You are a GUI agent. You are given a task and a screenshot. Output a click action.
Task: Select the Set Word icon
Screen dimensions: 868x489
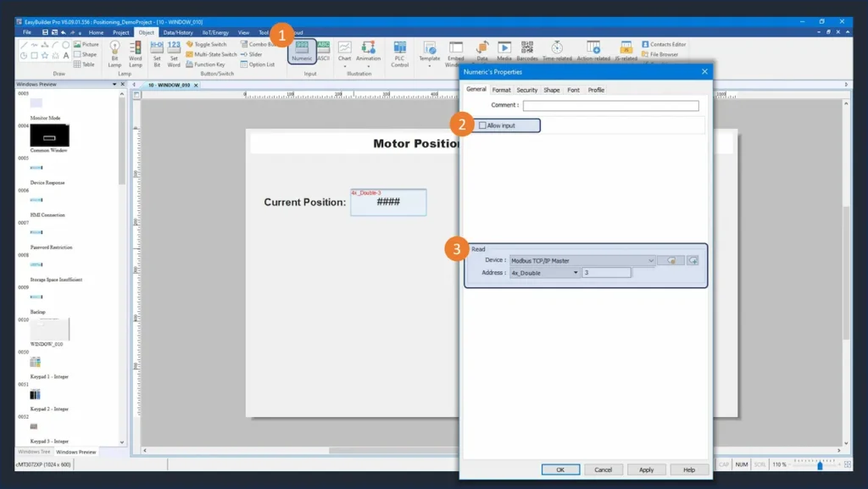174,53
